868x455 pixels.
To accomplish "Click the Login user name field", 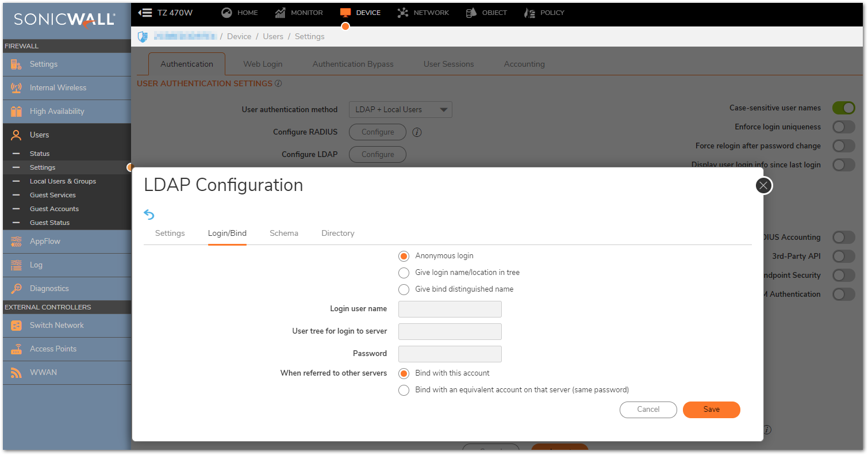I will (450, 309).
